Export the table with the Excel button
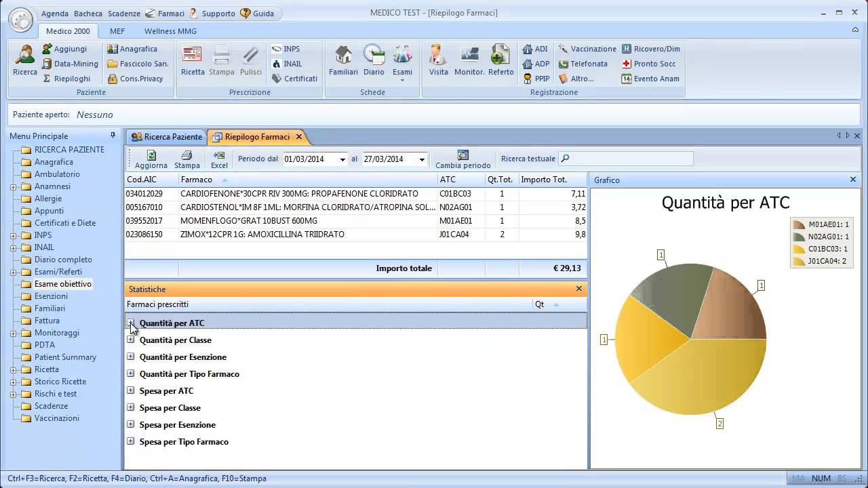Viewport: 868px width, 488px height. click(219, 159)
